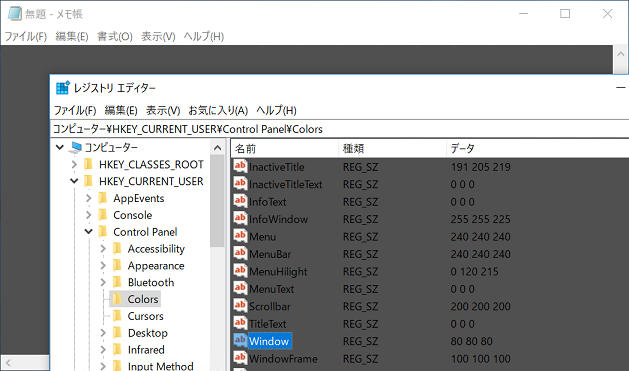The image size is (629, 371).
Task: Select the Input Method key label
Action: tap(160, 366)
